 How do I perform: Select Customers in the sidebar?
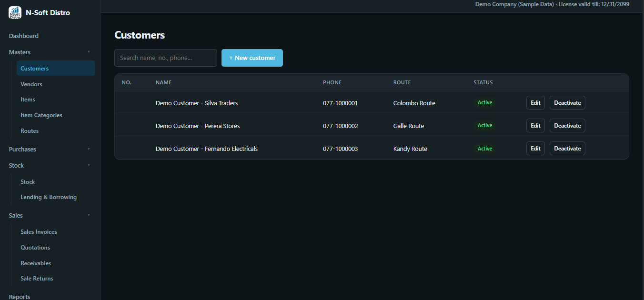[x=56, y=68]
